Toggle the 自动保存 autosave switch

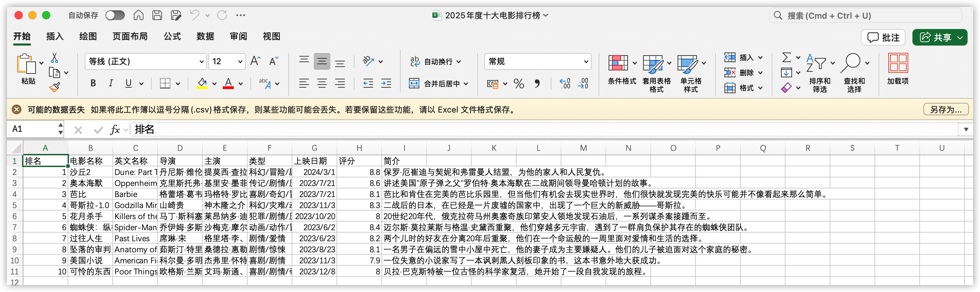[115, 15]
